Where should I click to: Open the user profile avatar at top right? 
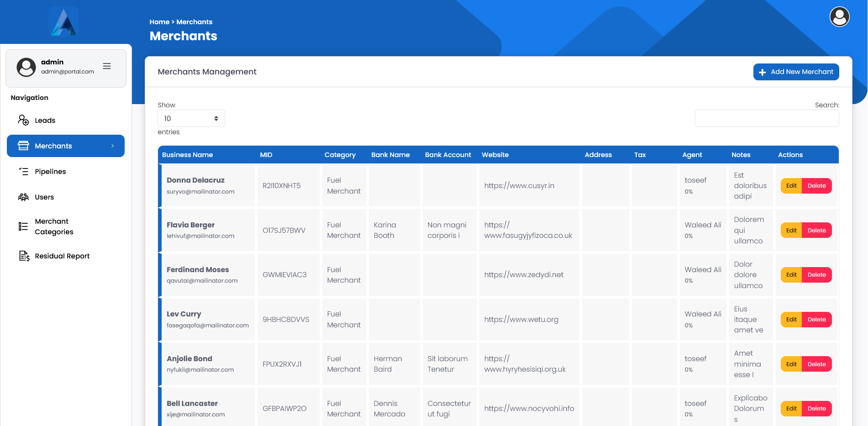(839, 17)
